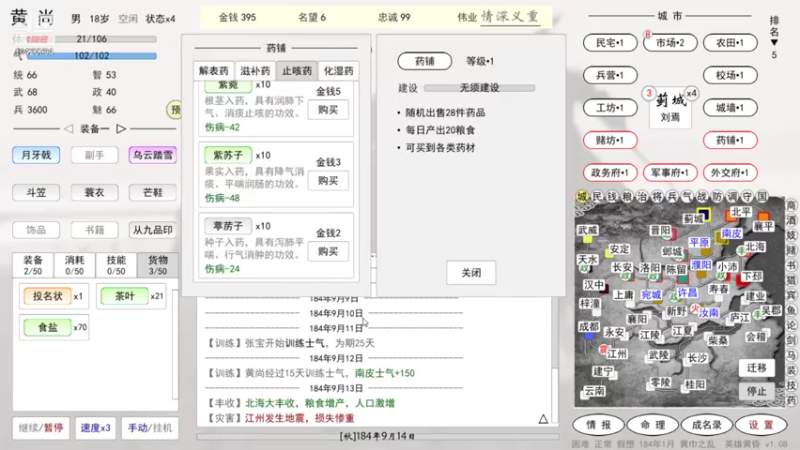The width and height of the screenshot is (800, 450).
Task: Open the 妓 side icon
Action: [791, 235]
